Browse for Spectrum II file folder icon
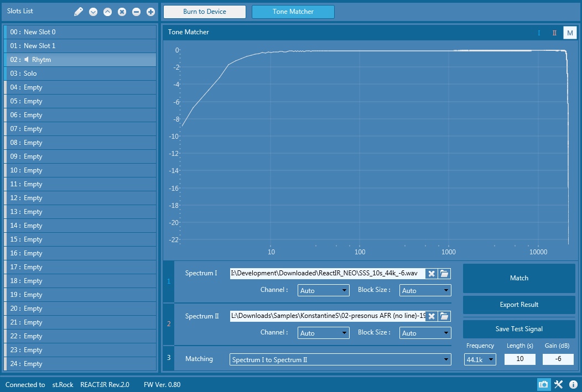The image size is (582, 392). 444,316
